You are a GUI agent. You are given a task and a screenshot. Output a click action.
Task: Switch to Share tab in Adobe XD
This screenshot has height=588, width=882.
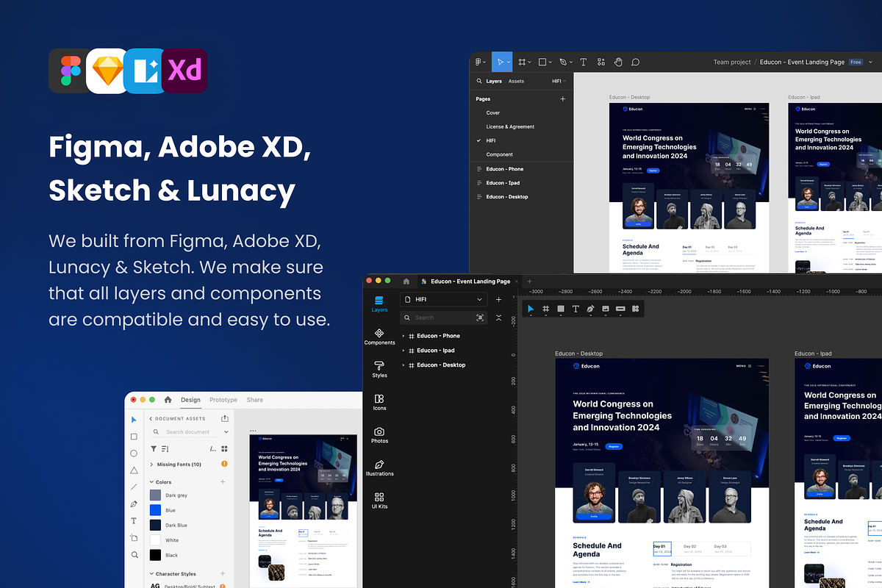255,400
